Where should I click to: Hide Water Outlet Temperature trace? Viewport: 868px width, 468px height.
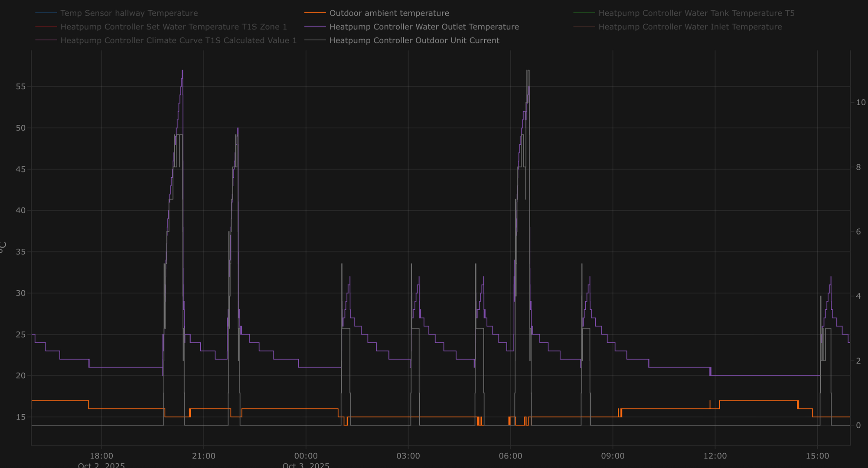[424, 27]
